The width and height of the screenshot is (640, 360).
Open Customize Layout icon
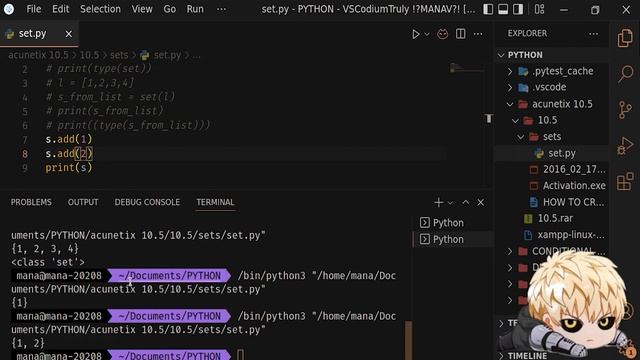[x=540, y=9]
